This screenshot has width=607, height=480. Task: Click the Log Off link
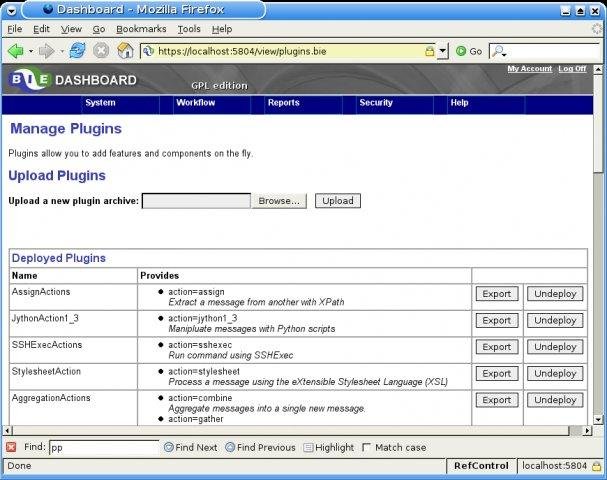point(573,69)
